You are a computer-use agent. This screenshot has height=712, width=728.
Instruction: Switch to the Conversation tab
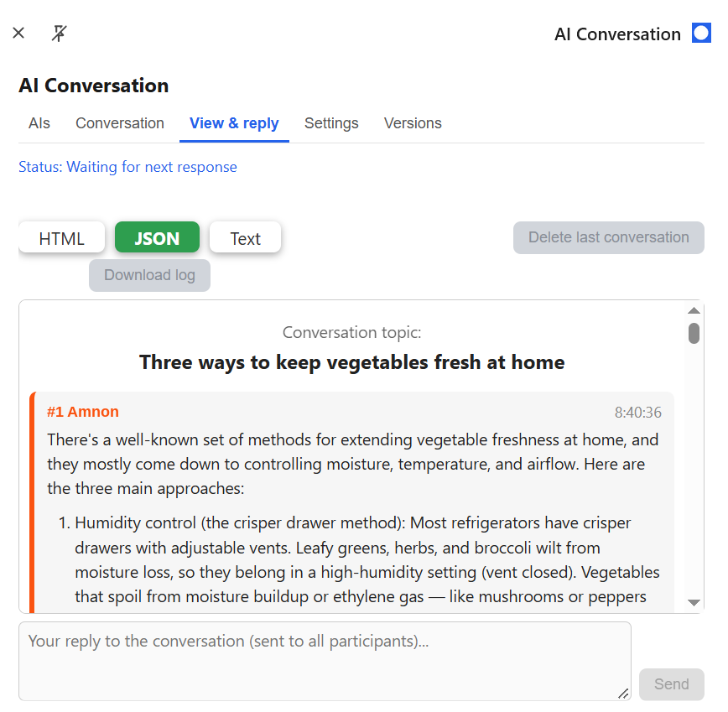120,123
